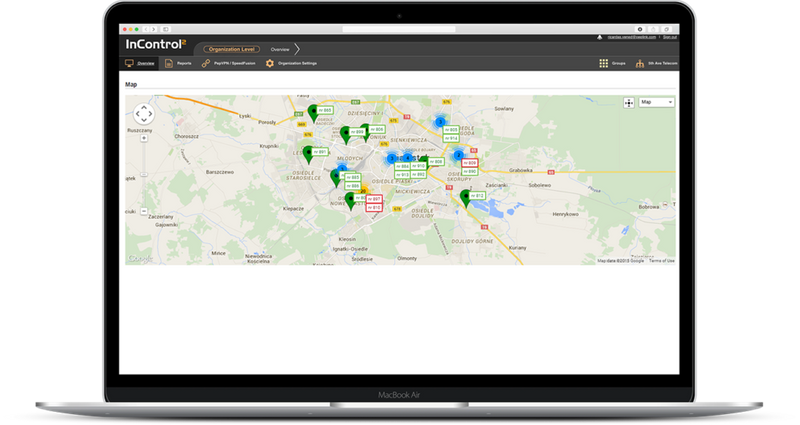This screenshot has width=800, height=425.
Task: Select device label nr 892
Action: point(418,174)
